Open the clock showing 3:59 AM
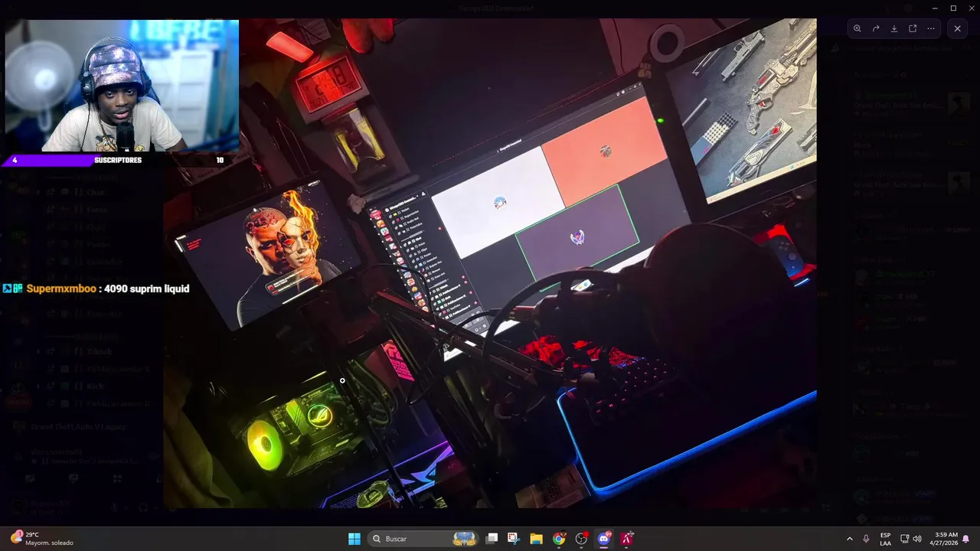 click(943, 539)
